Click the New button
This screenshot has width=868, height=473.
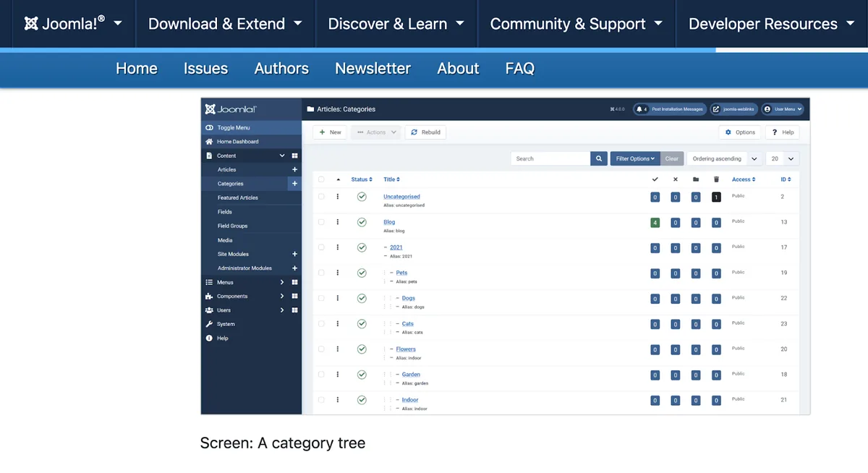pos(330,132)
